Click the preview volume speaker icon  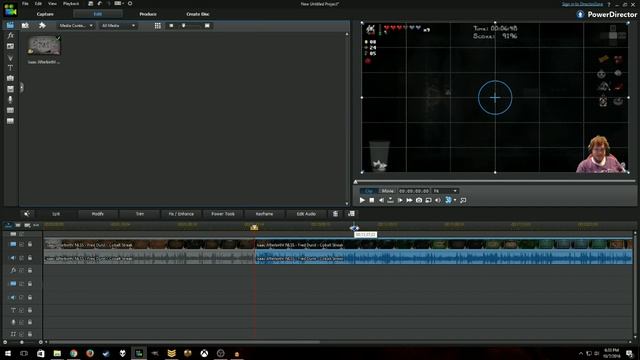[x=438, y=200]
